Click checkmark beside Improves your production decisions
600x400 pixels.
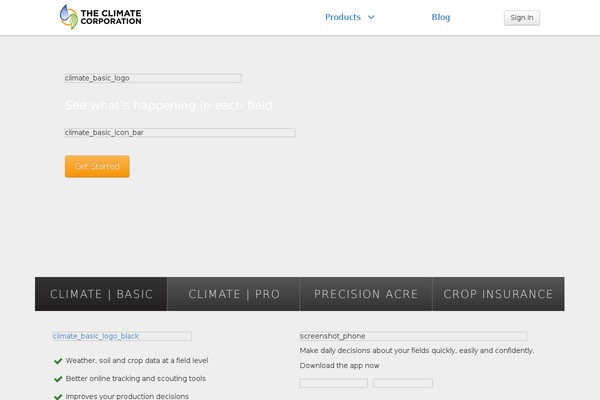pyautogui.click(x=58, y=397)
